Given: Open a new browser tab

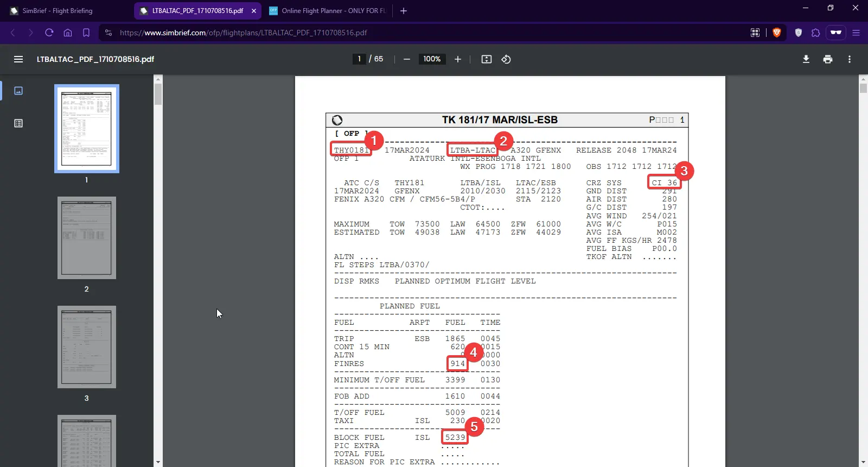Looking at the screenshot, I should pyautogui.click(x=404, y=11).
